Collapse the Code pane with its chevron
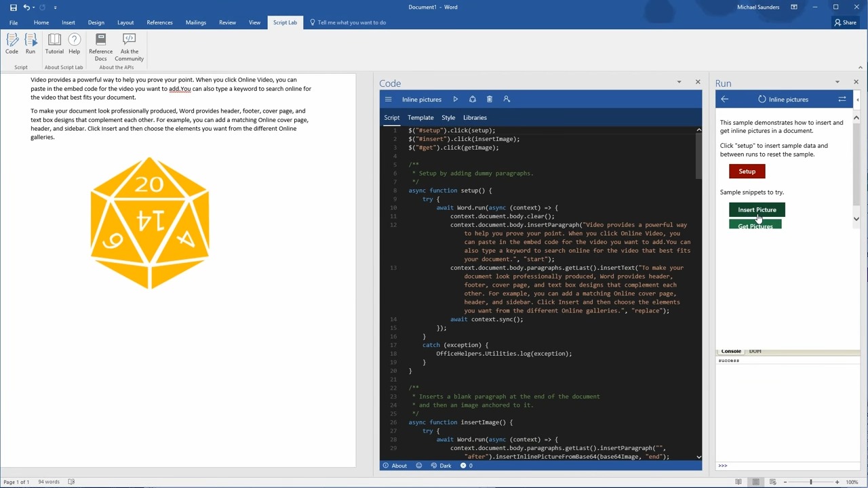868x488 pixels. click(x=679, y=82)
